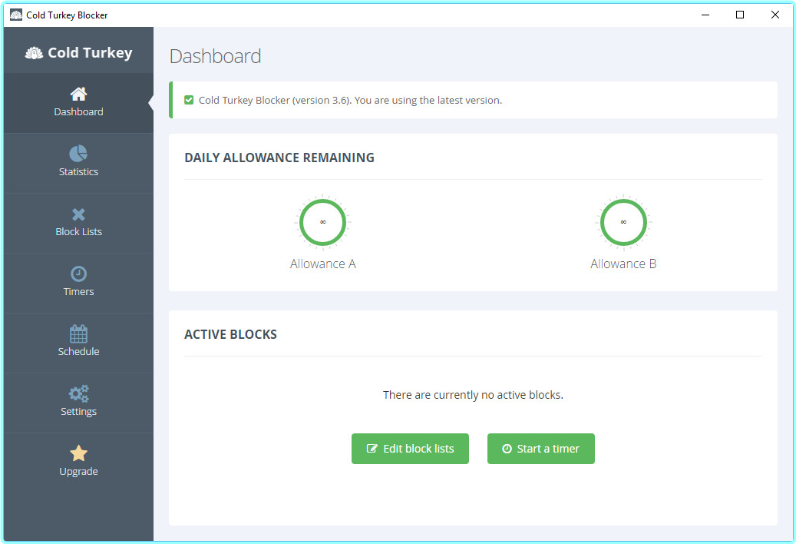796x544 pixels.
Task: Click the Dashboard home icon
Action: point(78,94)
